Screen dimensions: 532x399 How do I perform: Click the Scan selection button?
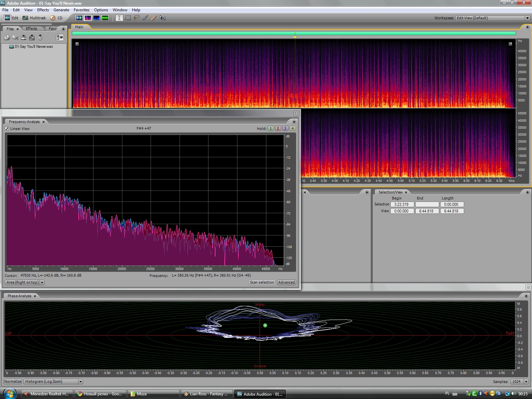(x=262, y=282)
